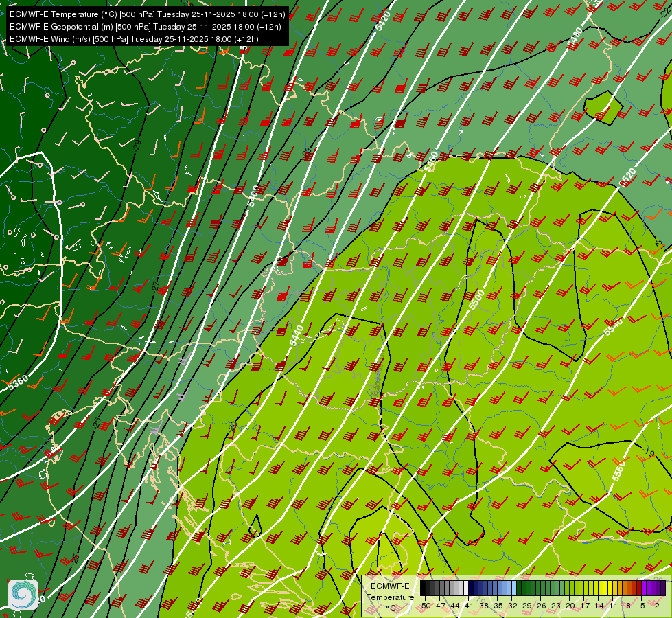Click the -47 legend scale value
Image resolution: width=672 pixels, height=618 pixels.
[440, 606]
